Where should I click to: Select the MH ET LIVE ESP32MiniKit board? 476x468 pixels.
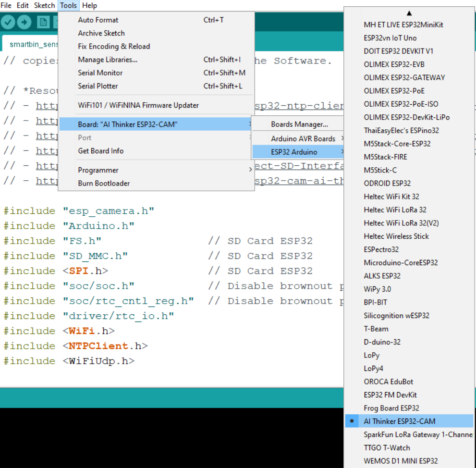pos(409,25)
